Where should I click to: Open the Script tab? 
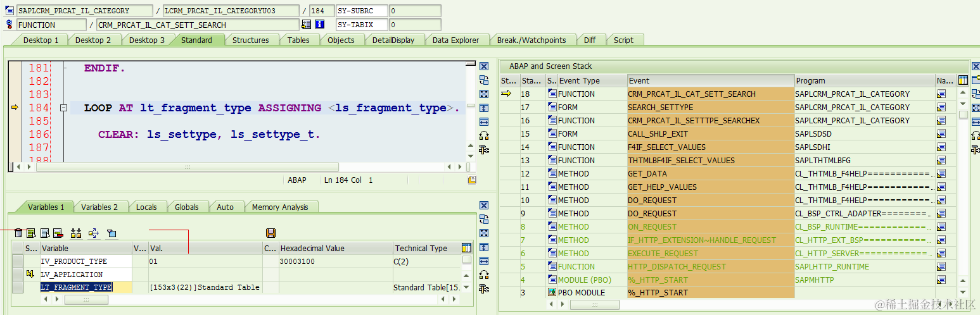point(623,40)
